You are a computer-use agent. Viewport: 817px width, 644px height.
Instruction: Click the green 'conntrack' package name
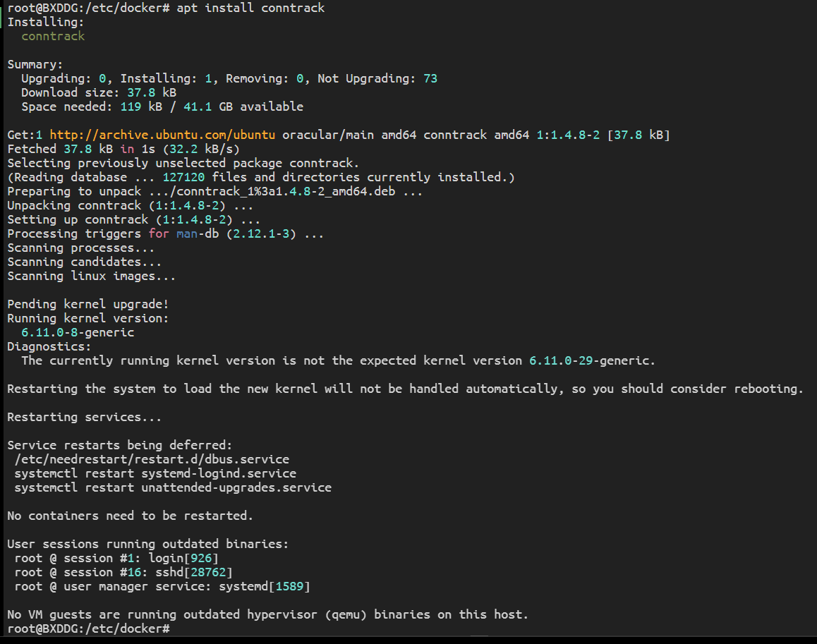pyautogui.click(x=53, y=36)
